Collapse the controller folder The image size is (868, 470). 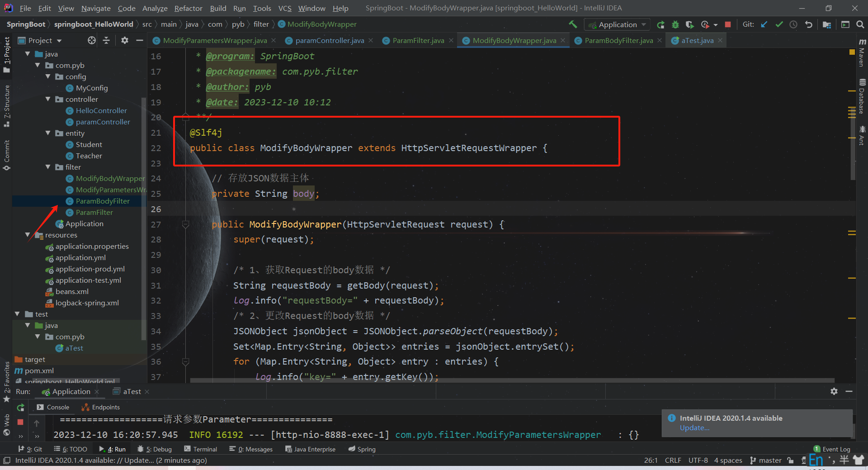(x=48, y=99)
